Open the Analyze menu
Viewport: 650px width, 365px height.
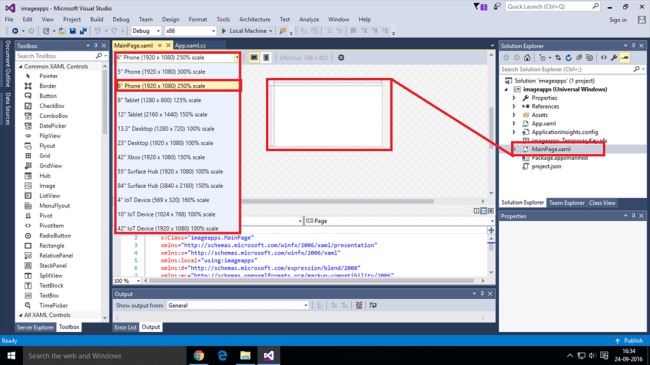pyautogui.click(x=309, y=19)
